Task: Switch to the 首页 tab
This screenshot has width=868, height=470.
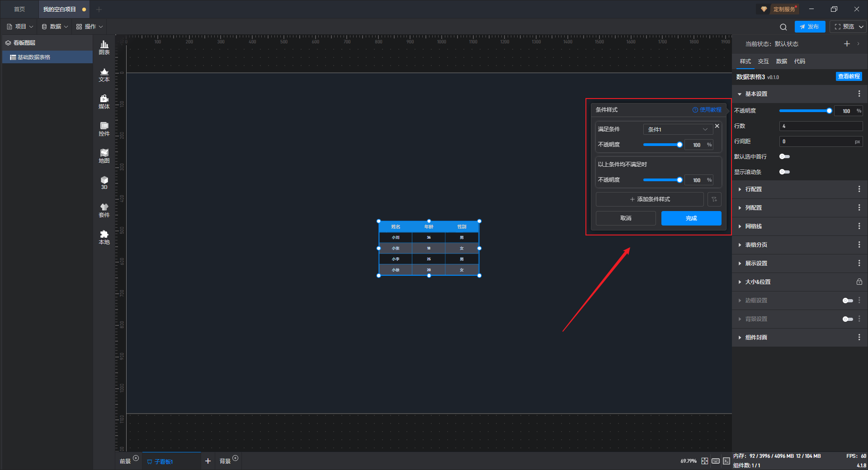Action: 19,9
